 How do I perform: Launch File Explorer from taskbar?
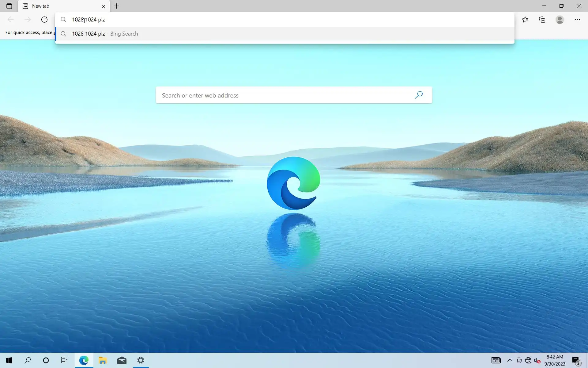click(x=103, y=360)
